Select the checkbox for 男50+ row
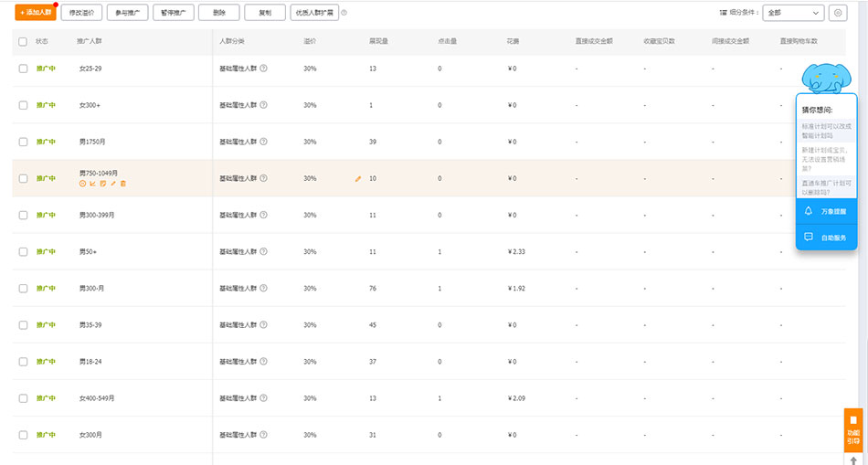Screen dimensions: 868x465 (23, 252)
